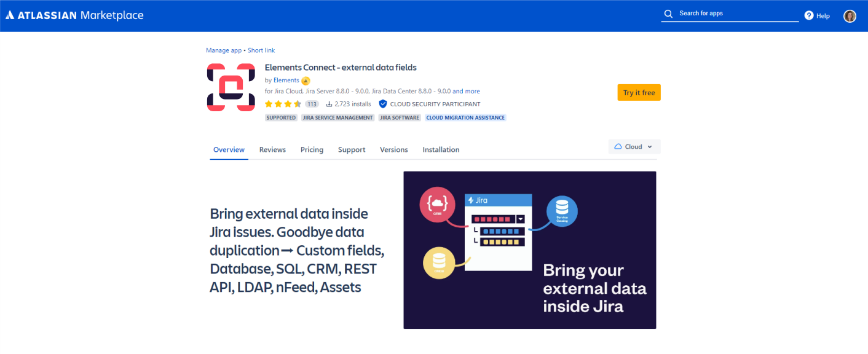Click the Elements Connect app logo
Image resolution: width=868 pixels, height=354 pixels.
[x=231, y=87]
